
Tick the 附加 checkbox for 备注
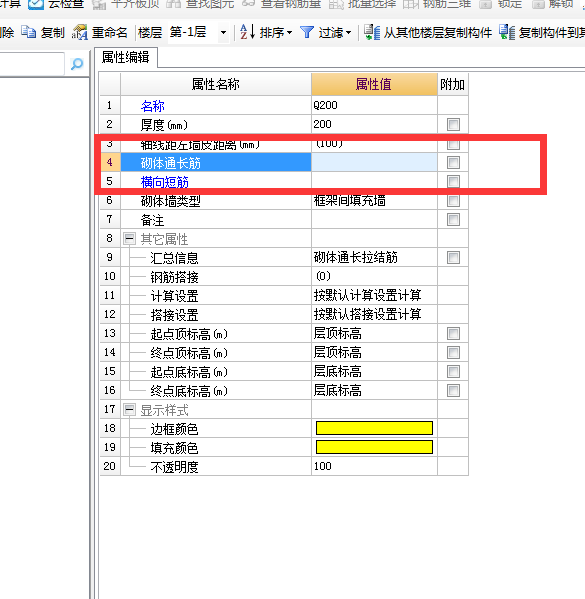coord(453,220)
